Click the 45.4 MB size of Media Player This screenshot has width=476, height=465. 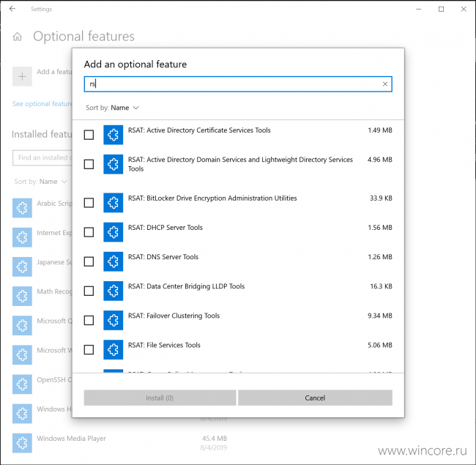click(x=215, y=439)
